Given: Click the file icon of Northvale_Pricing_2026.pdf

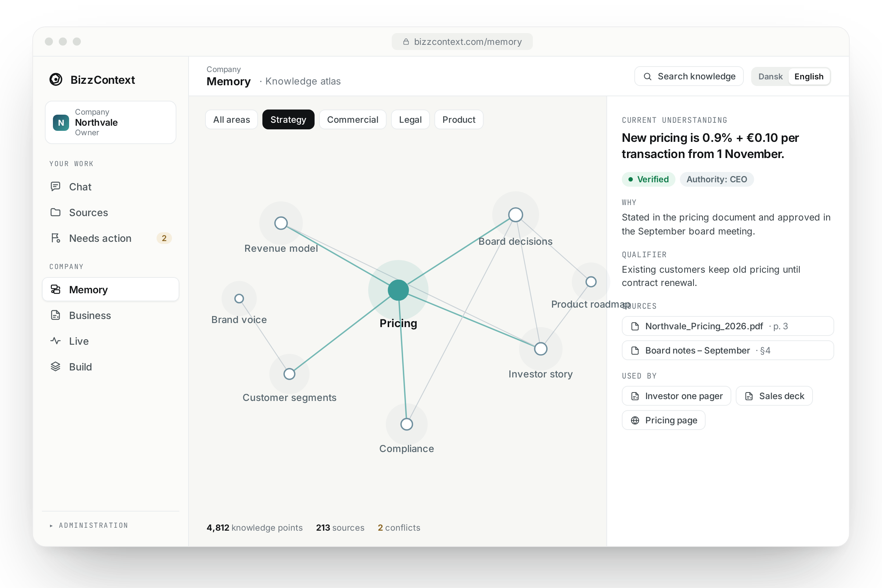Looking at the screenshot, I should [635, 326].
